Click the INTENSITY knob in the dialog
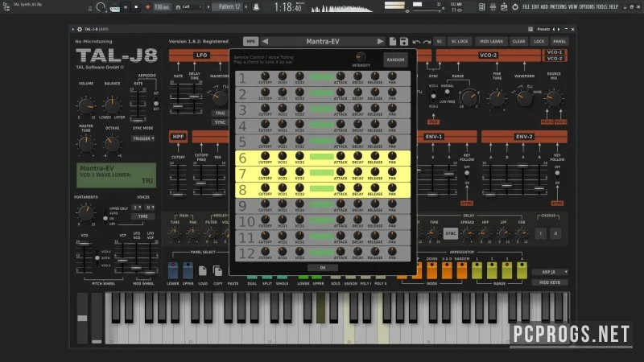This screenshot has height=362, width=644. [x=361, y=57]
